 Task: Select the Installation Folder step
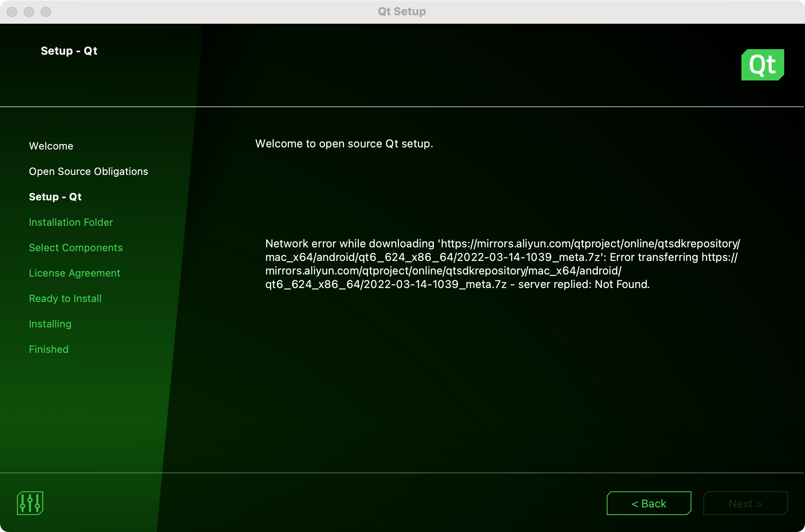click(x=71, y=222)
